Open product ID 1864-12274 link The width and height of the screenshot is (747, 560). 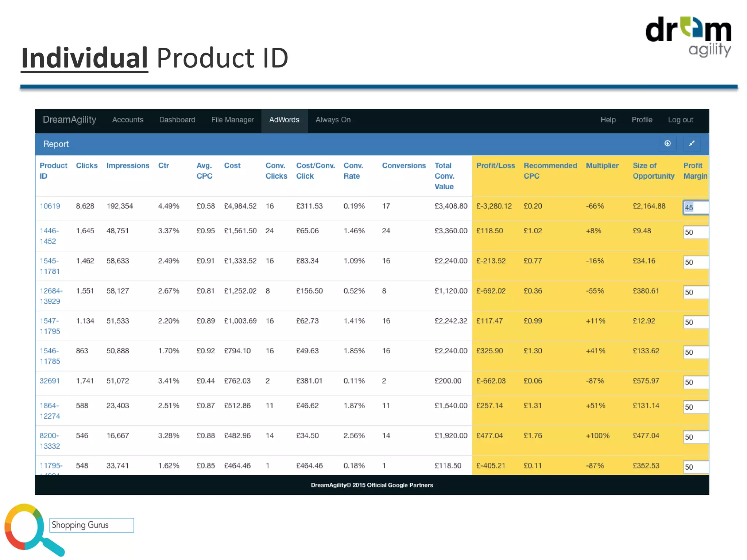click(50, 411)
